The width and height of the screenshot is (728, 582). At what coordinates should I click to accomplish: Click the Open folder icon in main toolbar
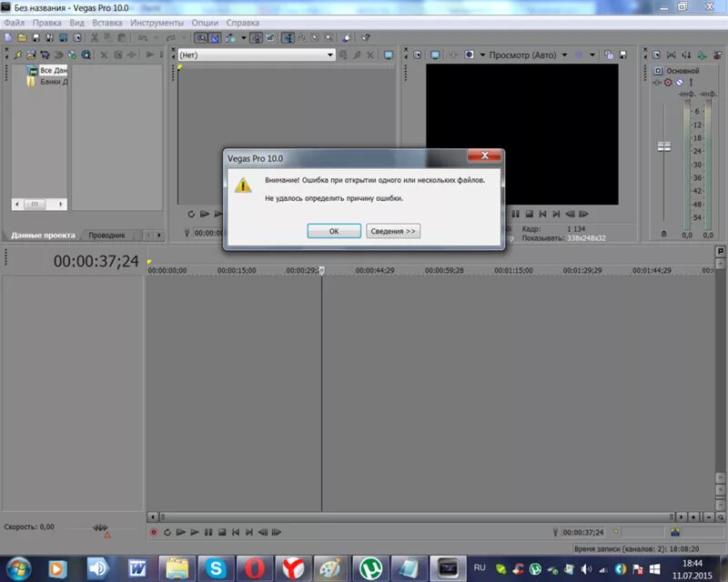22,38
